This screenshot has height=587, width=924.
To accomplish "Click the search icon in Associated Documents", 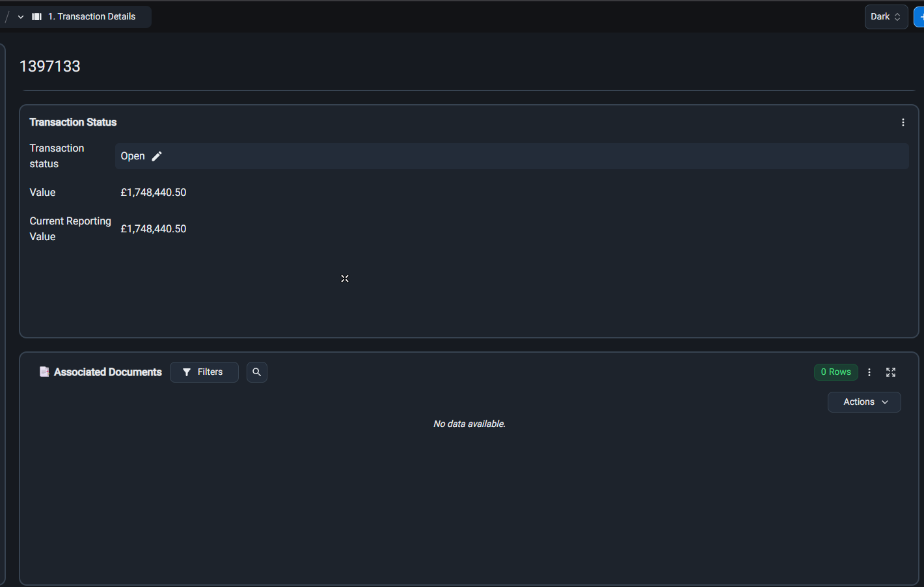I will (257, 372).
